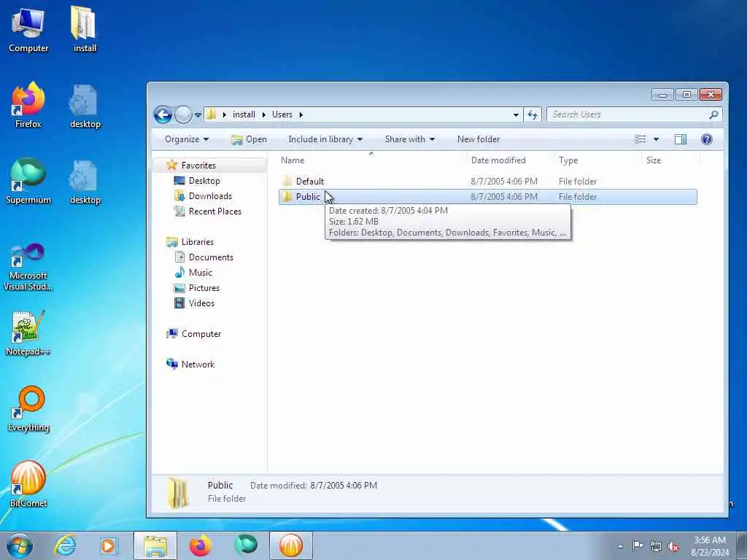The width and height of the screenshot is (747, 560).
Task: Click the search magnifier icon
Action: coord(713,114)
